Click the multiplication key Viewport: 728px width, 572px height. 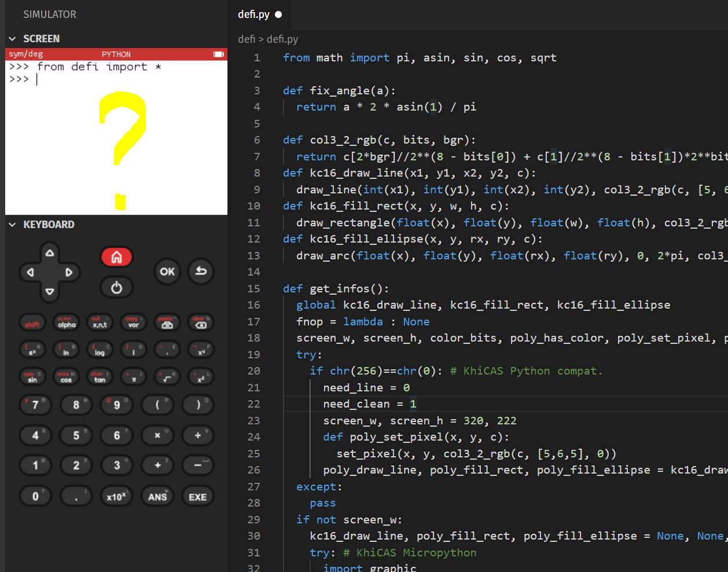point(157,435)
